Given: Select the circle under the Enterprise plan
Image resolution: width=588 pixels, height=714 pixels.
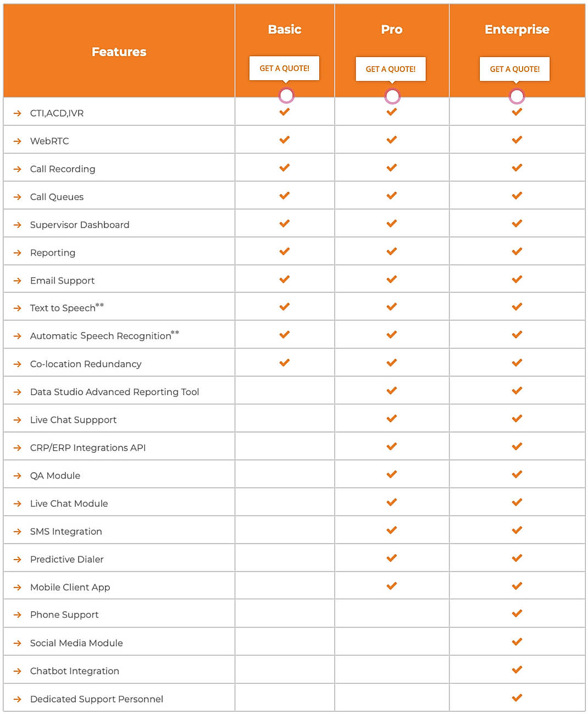Looking at the screenshot, I should (517, 96).
